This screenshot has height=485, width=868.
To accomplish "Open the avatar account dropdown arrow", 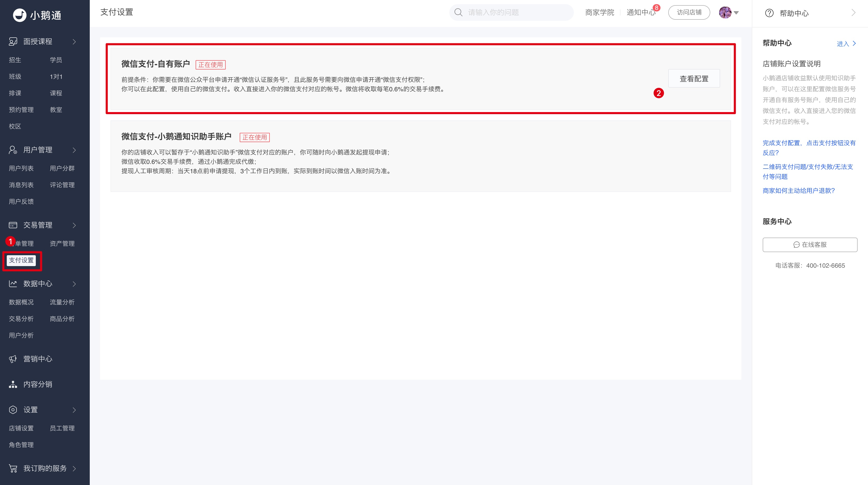I will [x=736, y=13].
